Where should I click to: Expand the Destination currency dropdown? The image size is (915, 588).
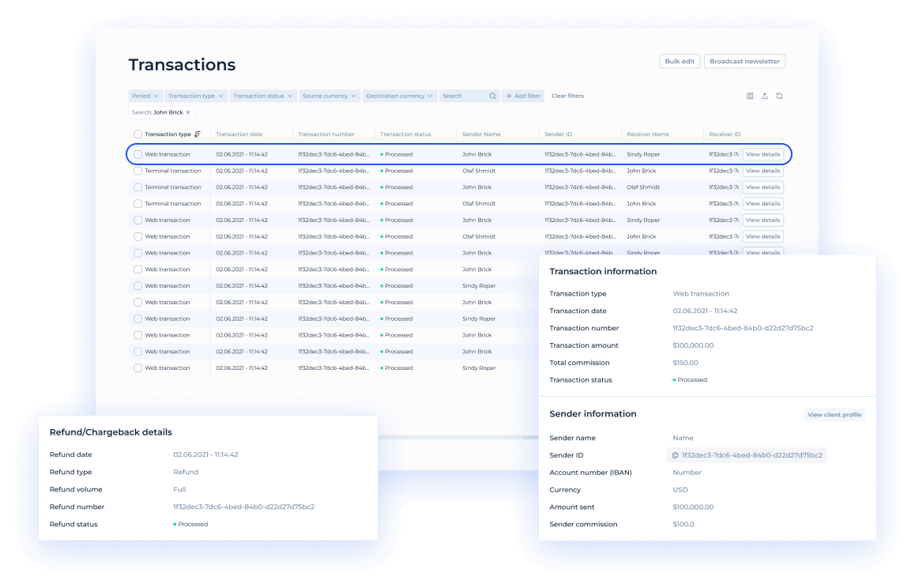[x=400, y=96]
